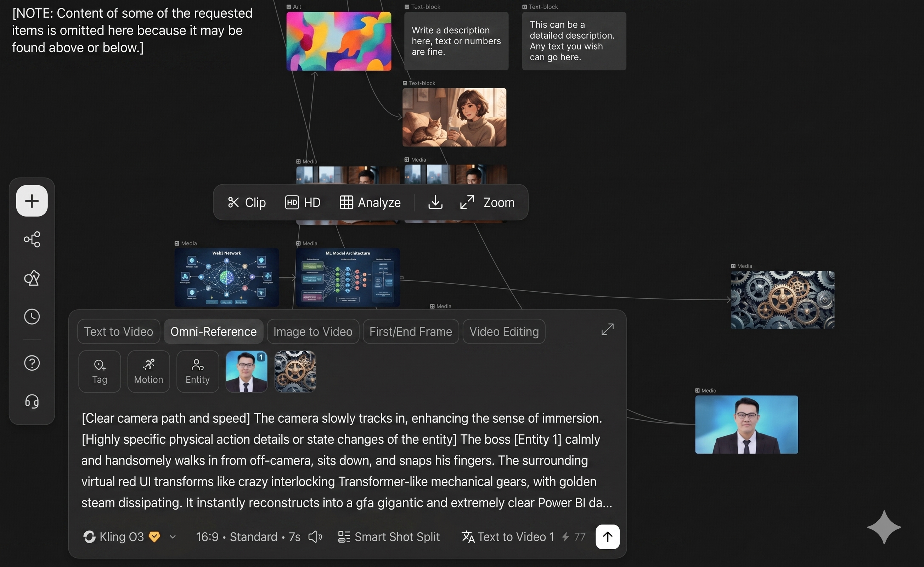
Task: Open the help question mark icon
Action: tap(32, 363)
